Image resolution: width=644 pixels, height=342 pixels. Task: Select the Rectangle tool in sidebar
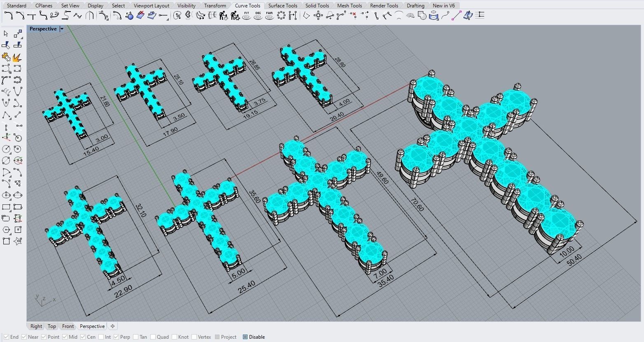coord(6,206)
